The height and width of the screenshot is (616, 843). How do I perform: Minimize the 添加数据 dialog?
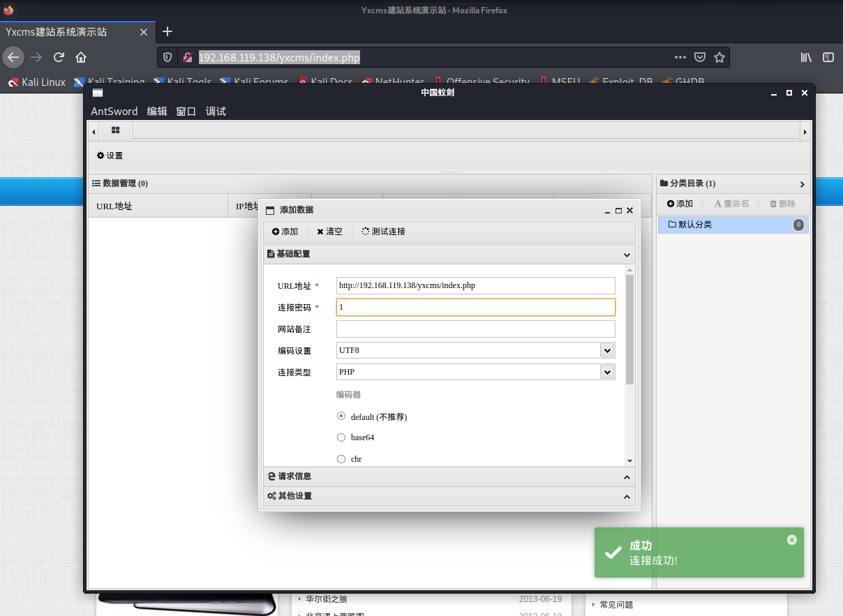(607, 210)
